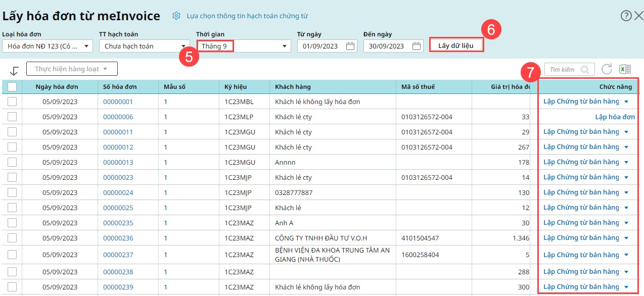This screenshot has width=644, height=296.
Task: Check the row for invoice 00000235
Action: 12,223
